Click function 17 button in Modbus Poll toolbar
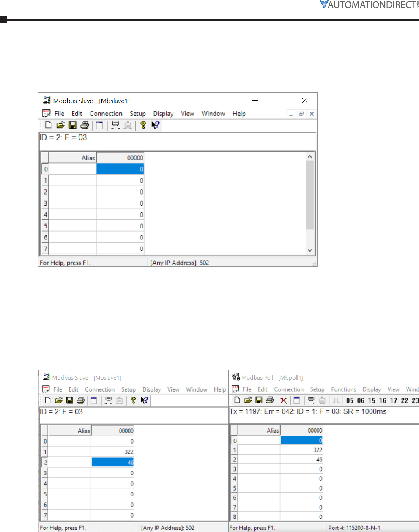 (394, 400)
